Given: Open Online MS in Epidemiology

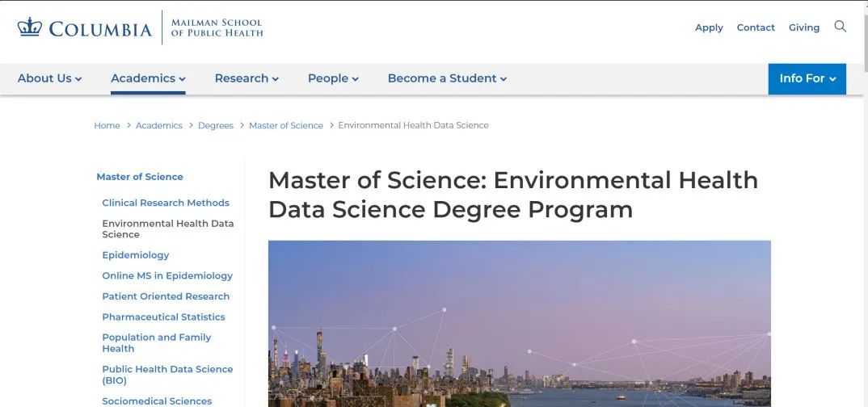Looking at the screenshot, I should click(167, 275).
